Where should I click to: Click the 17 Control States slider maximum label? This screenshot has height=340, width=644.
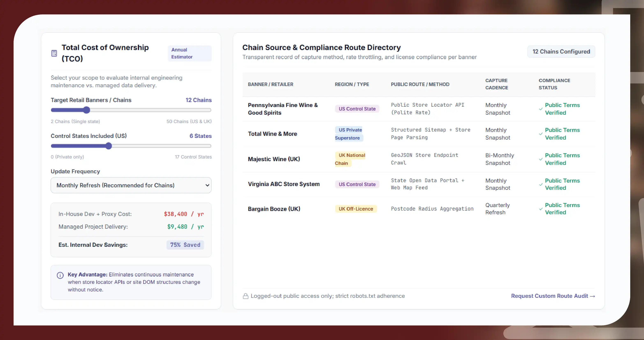tap(193, 157)
